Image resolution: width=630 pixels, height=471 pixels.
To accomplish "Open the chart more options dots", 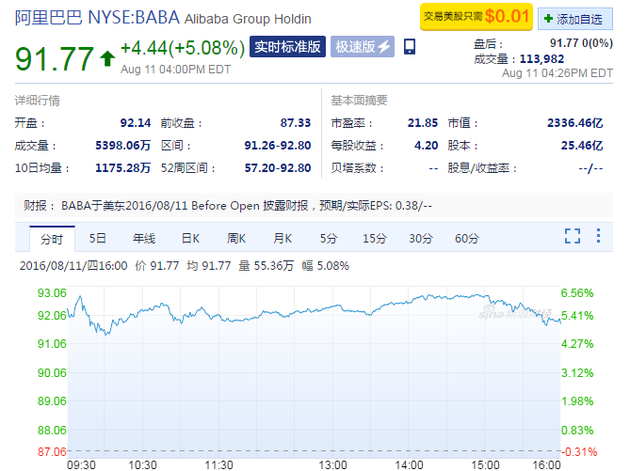I will tap(598, 236).
